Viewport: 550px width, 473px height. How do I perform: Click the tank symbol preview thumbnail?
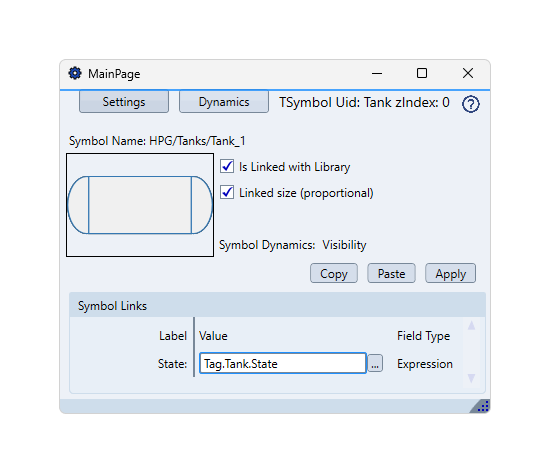(x=140, y=205)
